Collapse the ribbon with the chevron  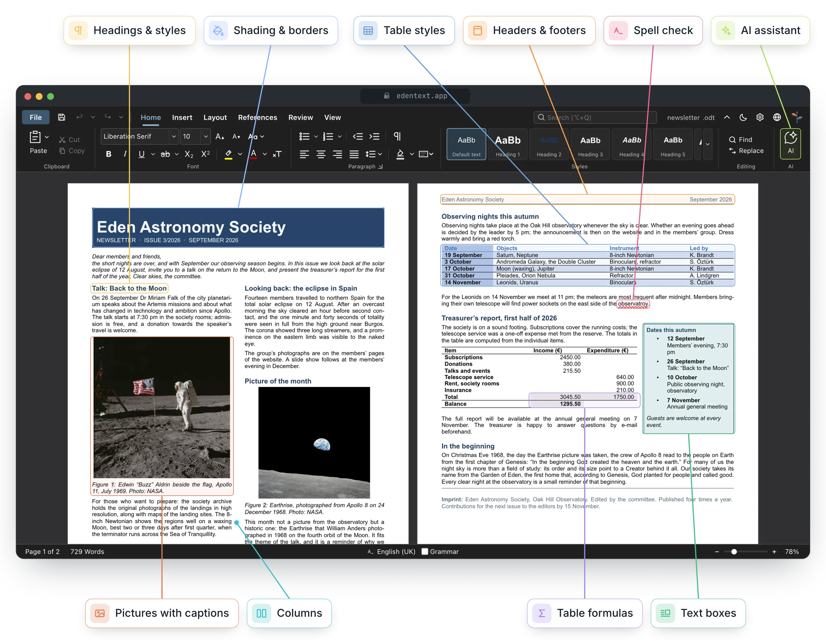726,117
